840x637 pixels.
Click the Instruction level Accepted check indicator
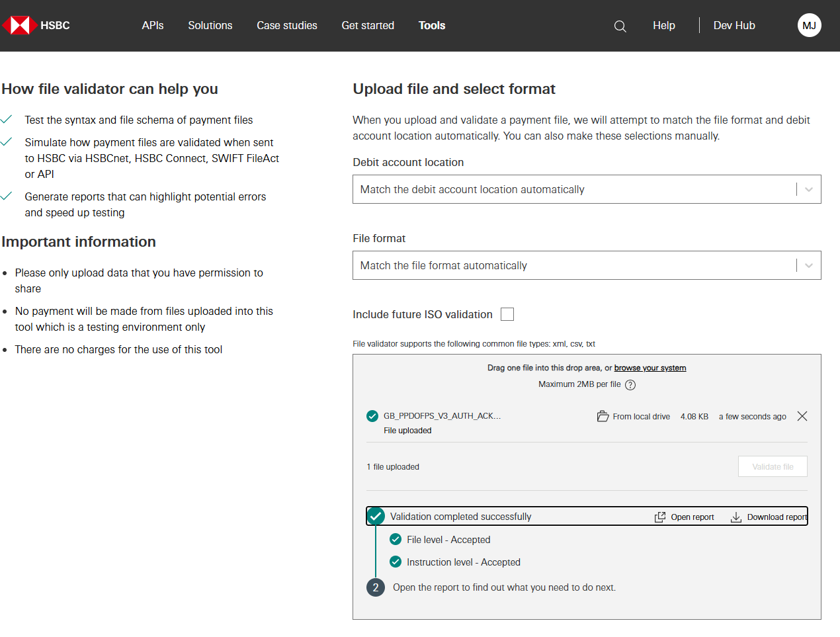click(x=396, y=562)
